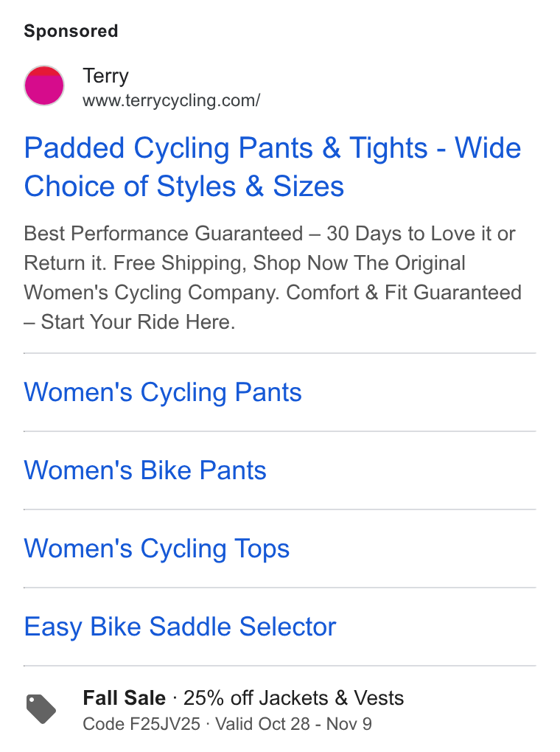This screenshot has height=752, width=560.
Task: Click the 'Valid Oct 28 - Nov 9' text
Action: click(293, 724)
